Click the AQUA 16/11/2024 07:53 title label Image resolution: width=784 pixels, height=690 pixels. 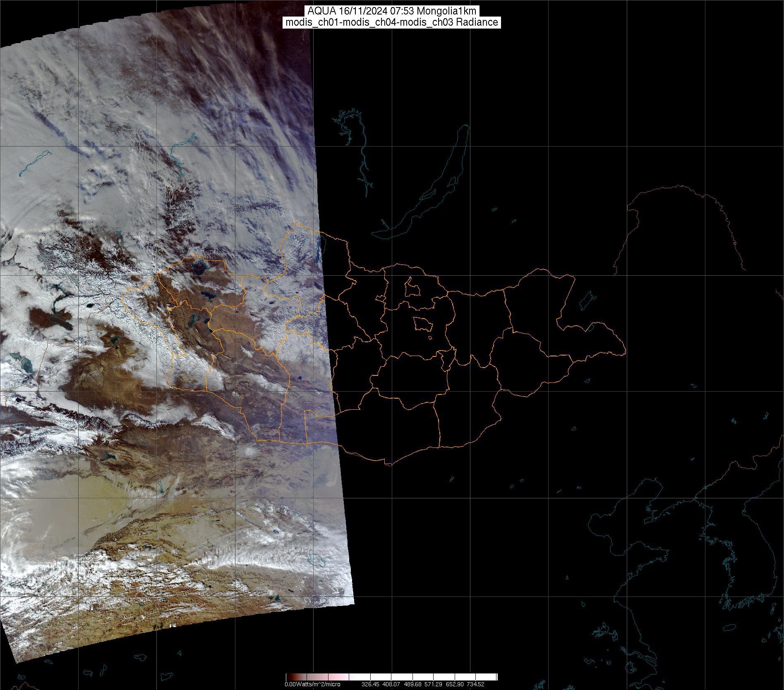(x=392, y=11)
